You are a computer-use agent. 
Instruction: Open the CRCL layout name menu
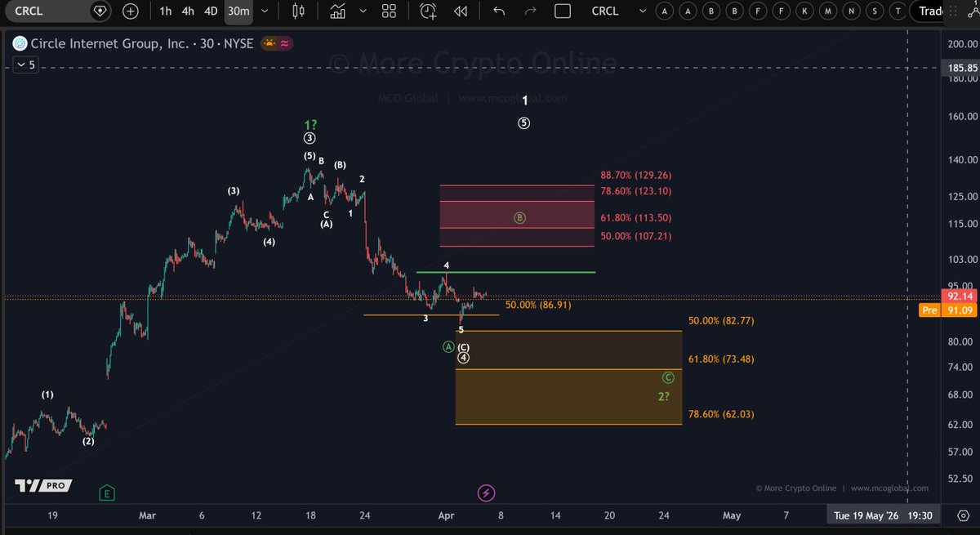click(x=605, y=11)
